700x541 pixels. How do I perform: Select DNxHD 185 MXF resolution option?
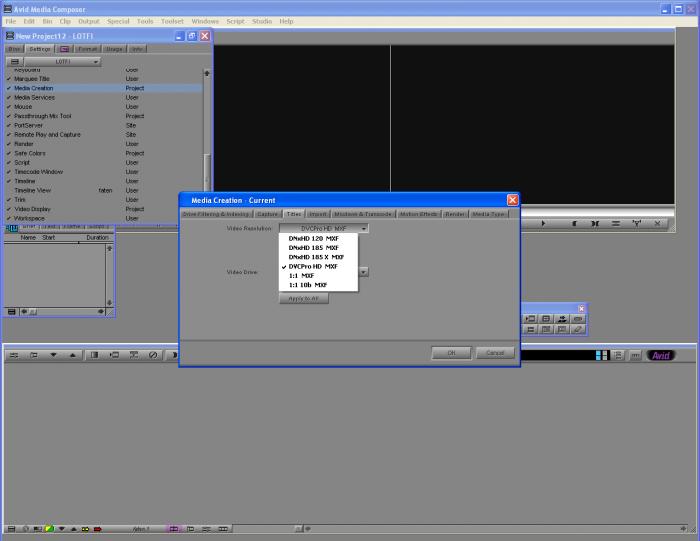coord(313,248)
